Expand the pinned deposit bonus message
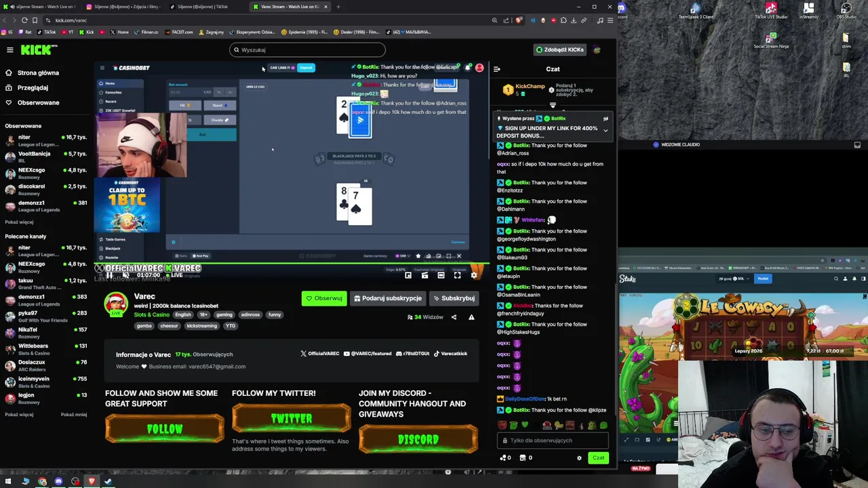 point(606,130)
